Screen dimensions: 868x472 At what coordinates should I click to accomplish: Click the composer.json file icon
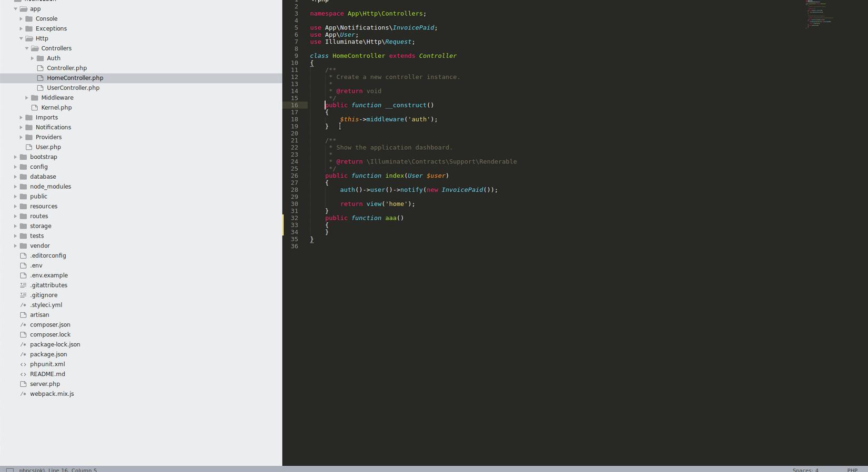(x=23, y=325)
